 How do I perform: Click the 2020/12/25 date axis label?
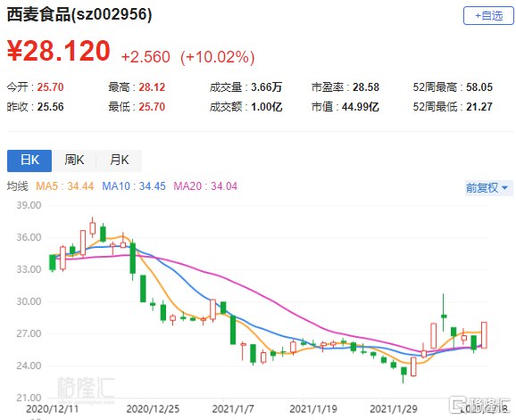point(153,409)
